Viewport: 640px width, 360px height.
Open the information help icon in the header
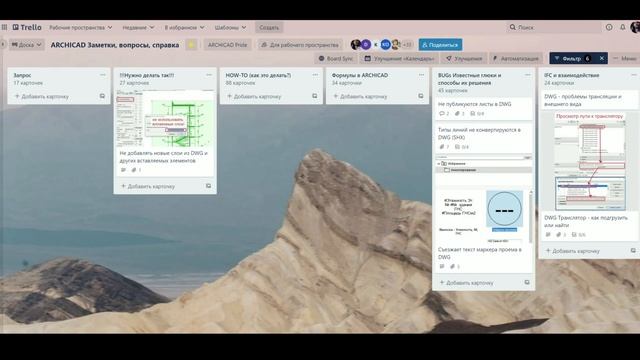click(609, 27)
